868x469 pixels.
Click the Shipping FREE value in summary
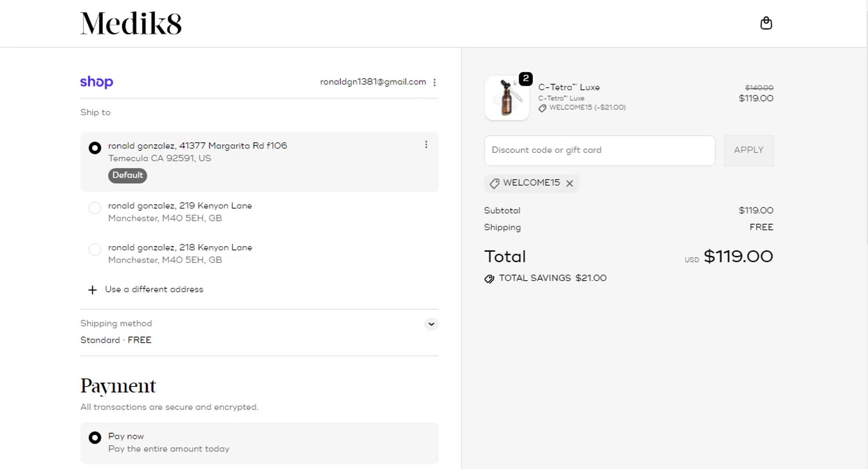pos(762,228)
